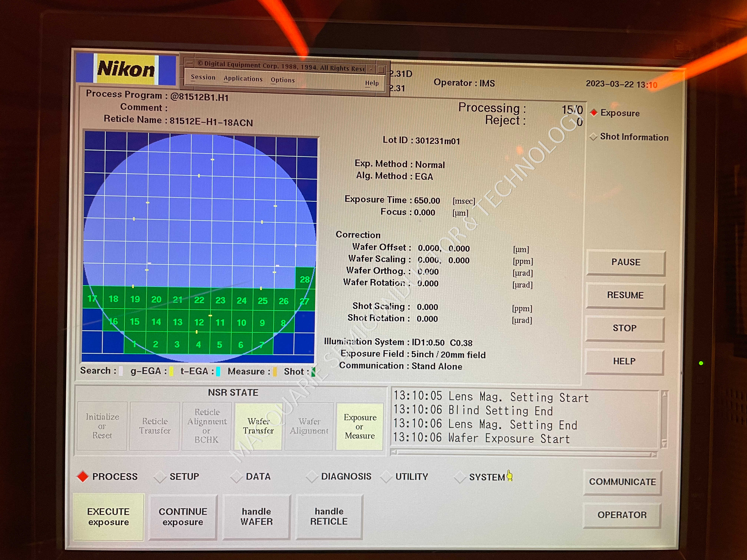
Task: Click the Reticle Alignment or BCHK indicator
Action: [x=207, y=426]
